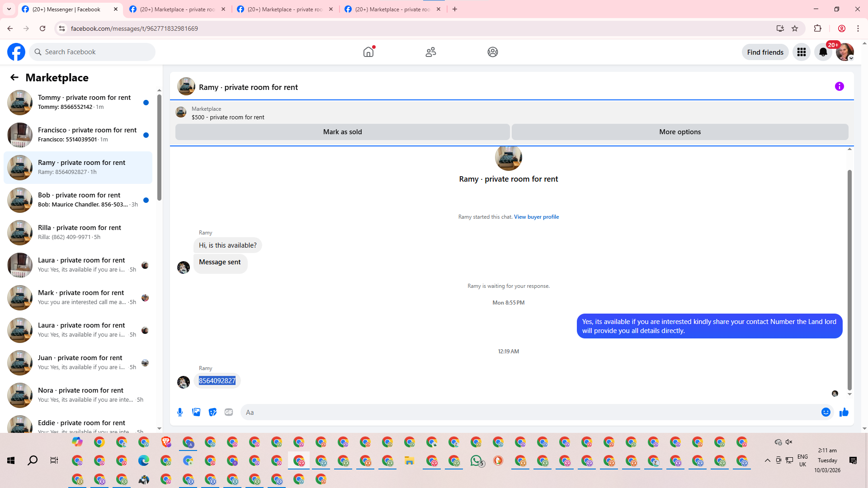This screenshot has height=488, width=868.
Task: Open the sticker picker icon
Action: pos(212,412)
